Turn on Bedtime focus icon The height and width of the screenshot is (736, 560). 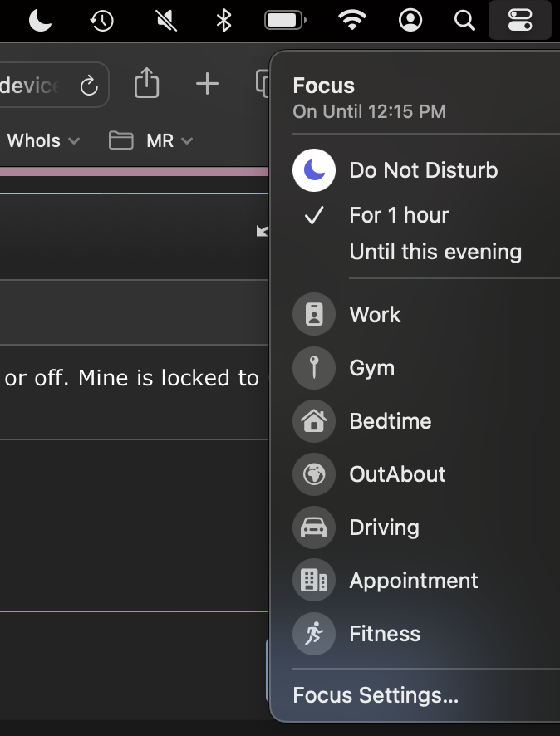314,421
